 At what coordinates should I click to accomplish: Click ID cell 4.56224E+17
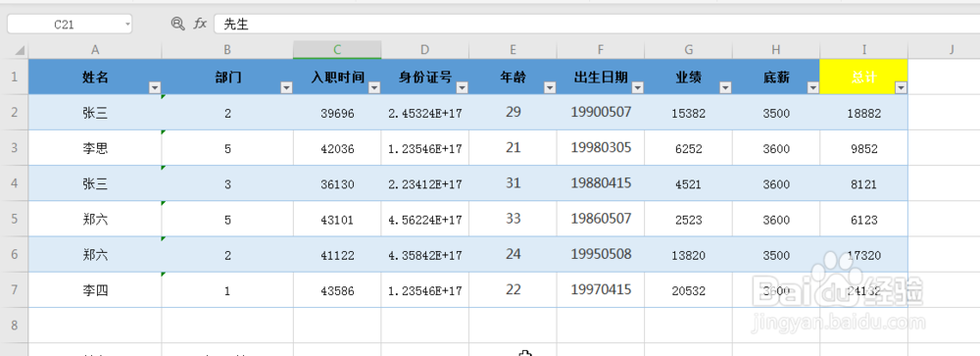[425, 219]
